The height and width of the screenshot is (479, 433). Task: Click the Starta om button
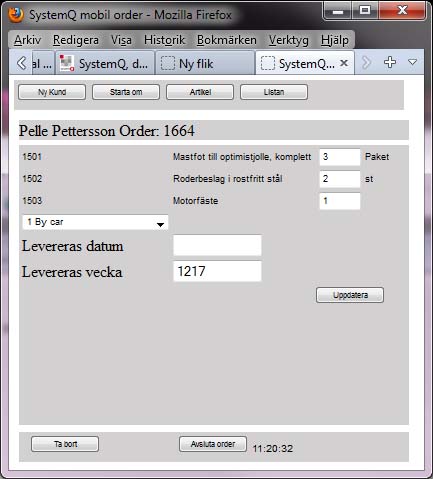click(x=126, y=92)
